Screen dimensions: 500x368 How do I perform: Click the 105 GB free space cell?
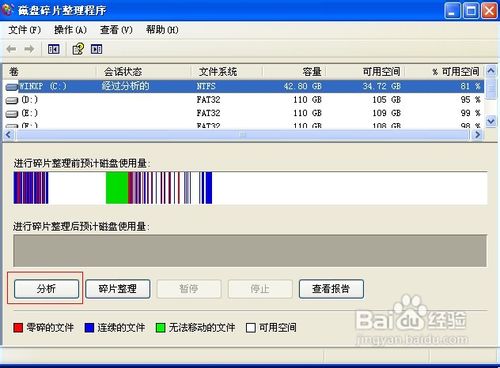pyautogui.click(x=387, y=100)
